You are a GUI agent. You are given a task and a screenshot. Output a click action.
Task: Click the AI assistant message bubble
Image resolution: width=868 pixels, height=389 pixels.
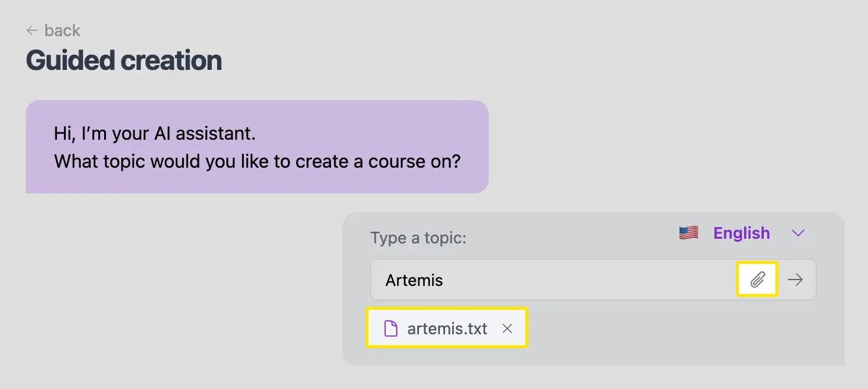(x=256, y=147)
